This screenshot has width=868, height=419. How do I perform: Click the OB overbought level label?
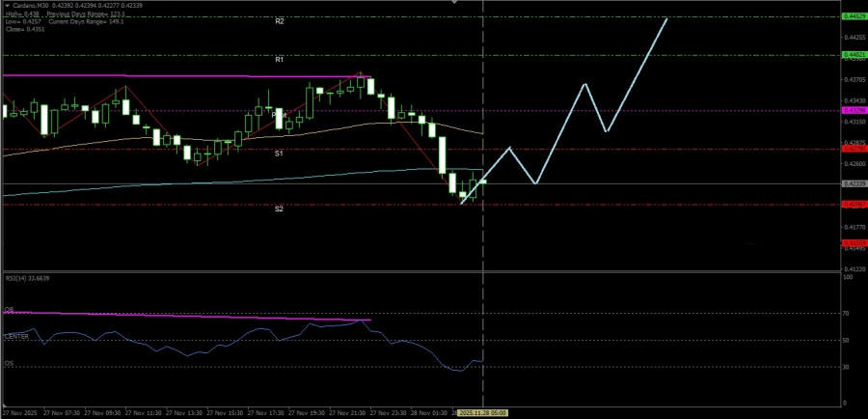click(x=9, y=310)
